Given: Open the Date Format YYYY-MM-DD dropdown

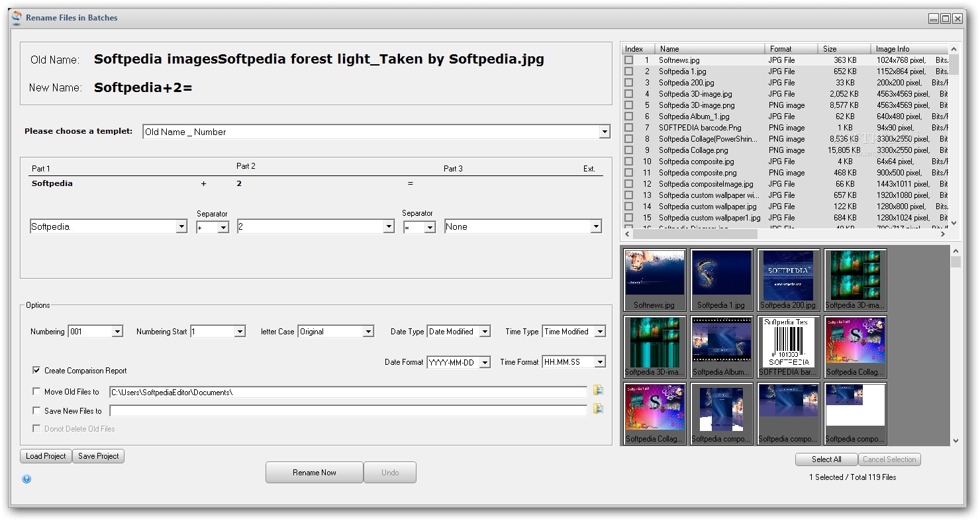Looking at the screenshot, I should (x=458, y=362).
